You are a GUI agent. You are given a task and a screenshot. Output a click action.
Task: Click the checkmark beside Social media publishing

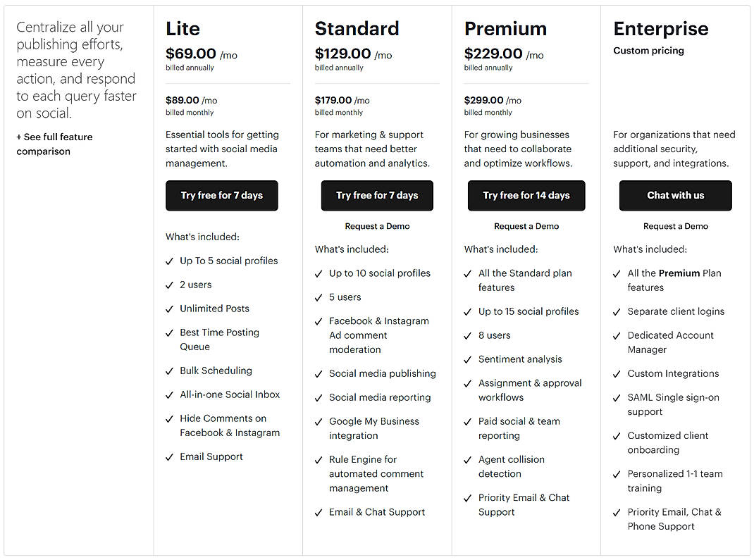pyautogui.click(x=318, y=373)
